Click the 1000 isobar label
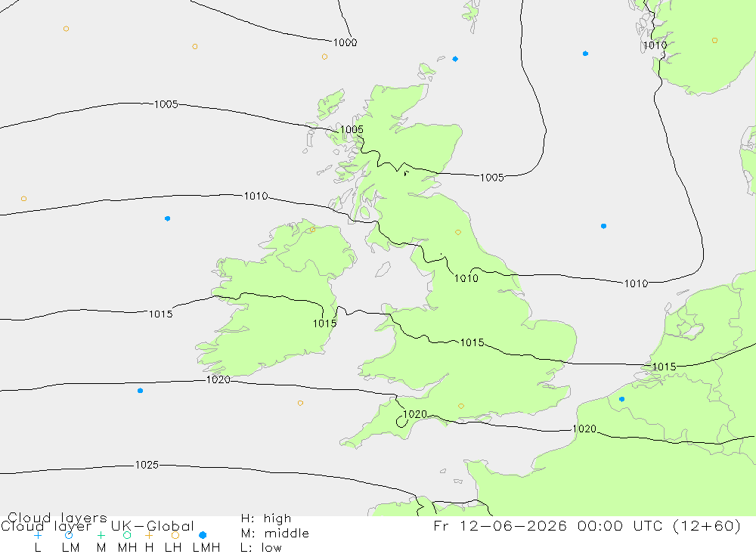 click(345, 42)
